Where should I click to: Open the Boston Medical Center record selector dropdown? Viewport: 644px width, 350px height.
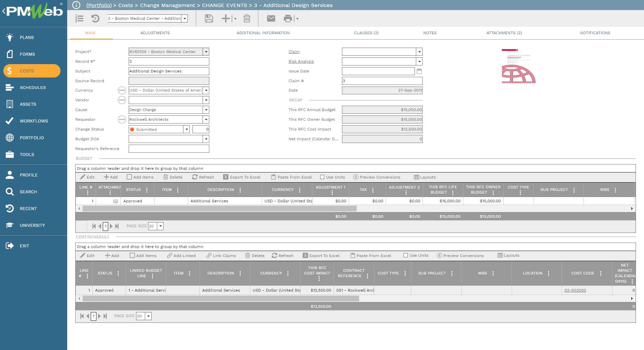point(184,18)
